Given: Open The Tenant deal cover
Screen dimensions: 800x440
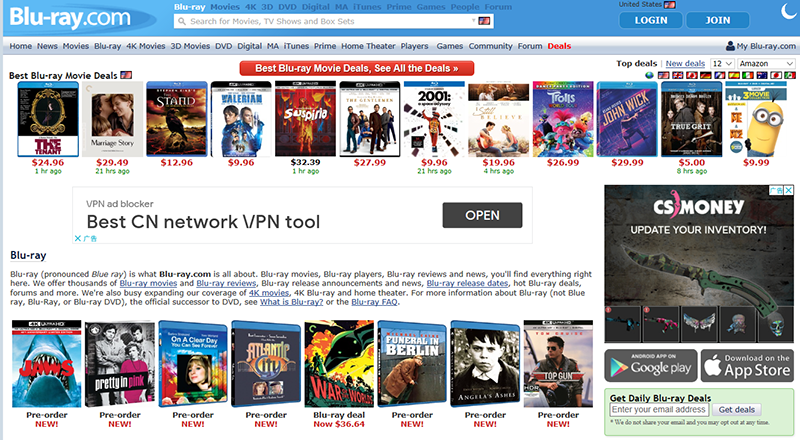Looking at the screenshot, I should click(x=48, y=118).
